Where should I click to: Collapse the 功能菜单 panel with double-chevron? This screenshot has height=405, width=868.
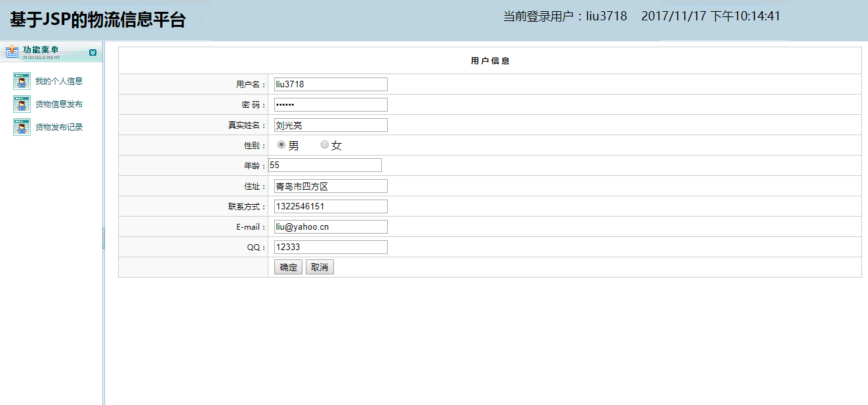click(x=93, y=53)
